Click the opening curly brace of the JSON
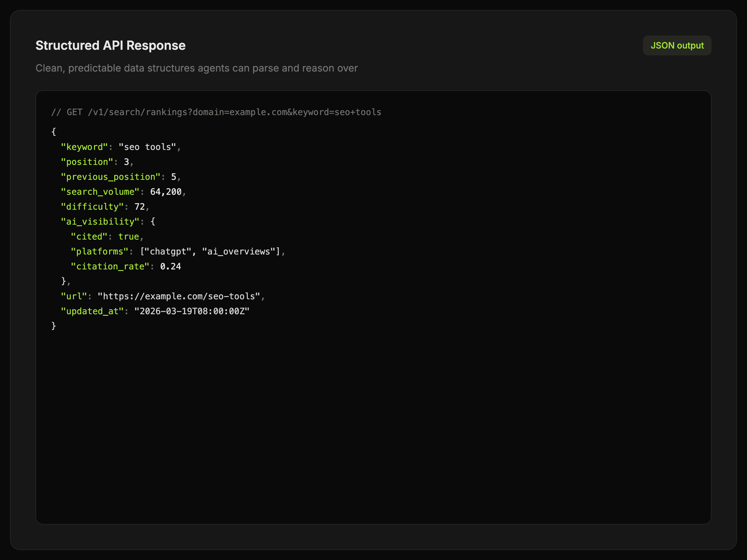Screen dimensions: 747x560 tap(53, 132)
